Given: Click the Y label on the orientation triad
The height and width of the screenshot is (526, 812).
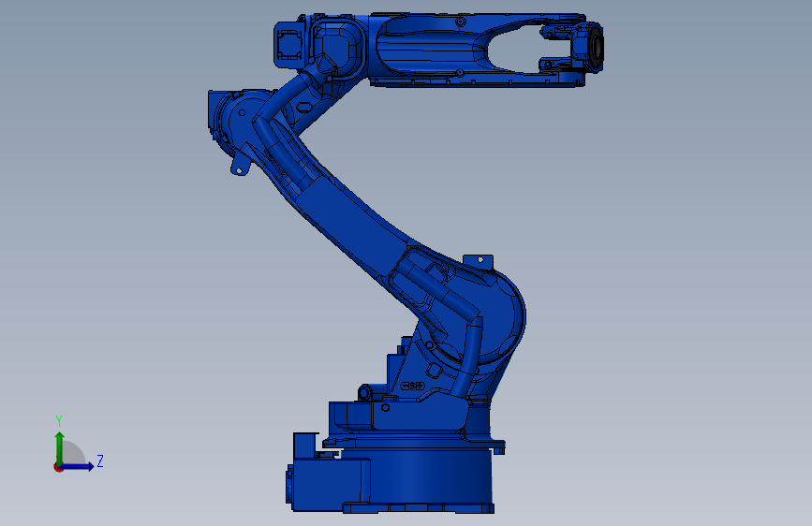Looking at the screenshot, I should tap(59, 421).
